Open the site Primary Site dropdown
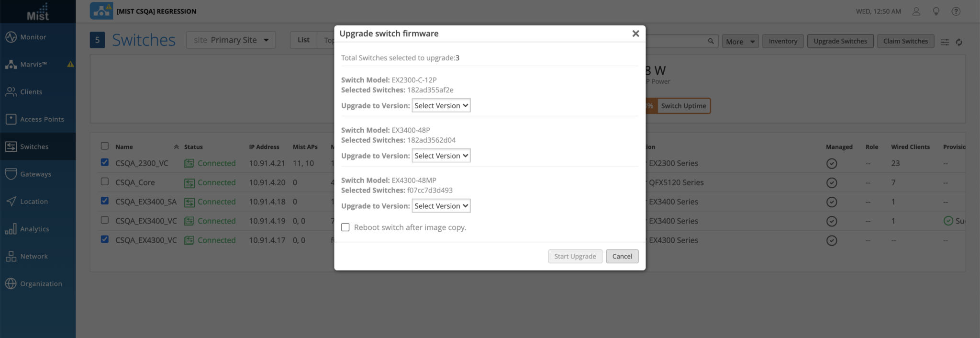 [x=231, y=40]
